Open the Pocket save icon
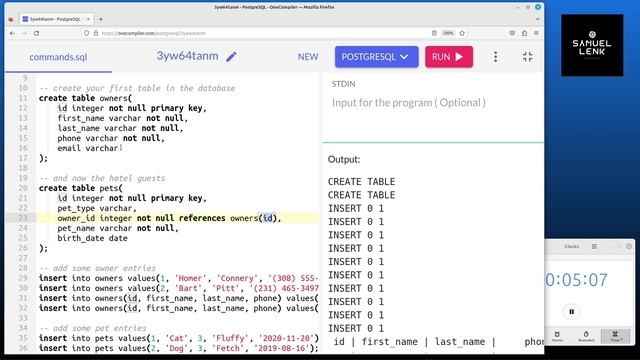 pos(512,33)
